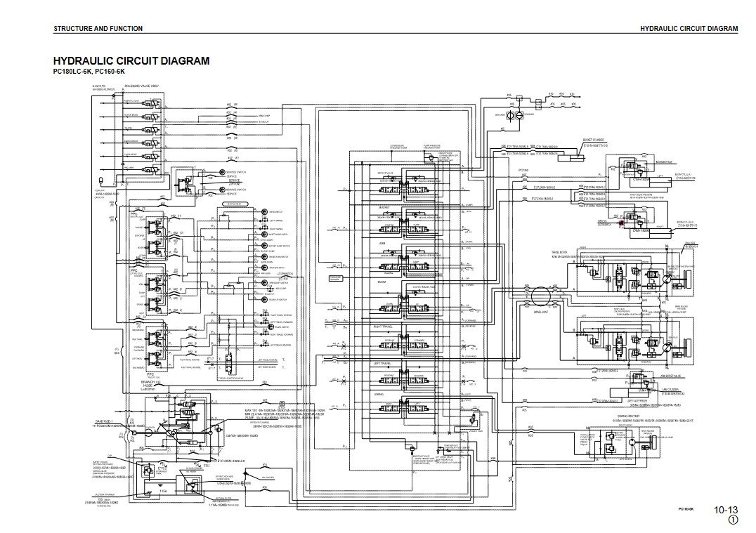Click the STRUCTURE AND FUNCTION header text
Screen dimensions: 756x533
98,29
